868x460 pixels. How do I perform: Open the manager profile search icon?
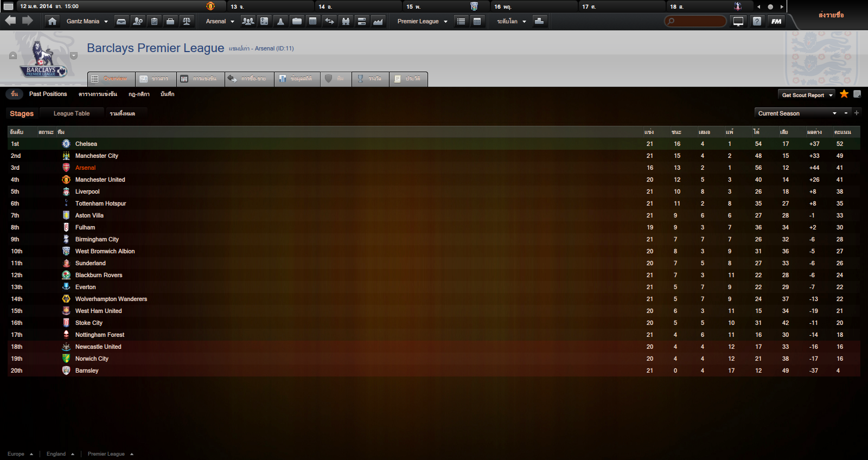tap(138, 21)
